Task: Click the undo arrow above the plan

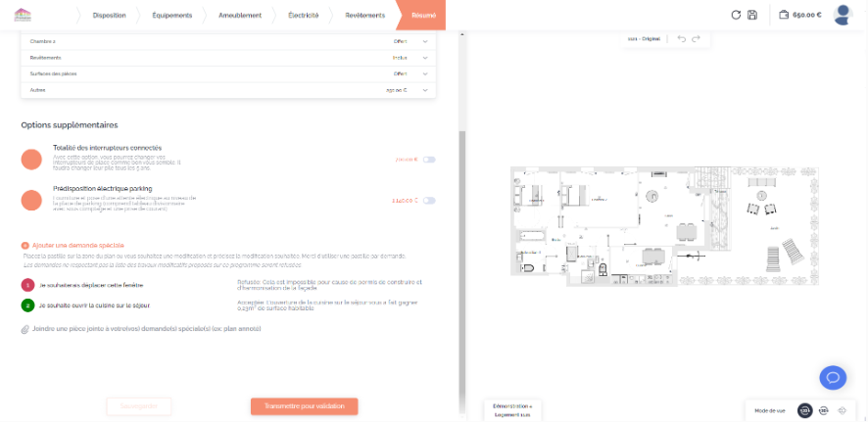Action: [682, 39]
